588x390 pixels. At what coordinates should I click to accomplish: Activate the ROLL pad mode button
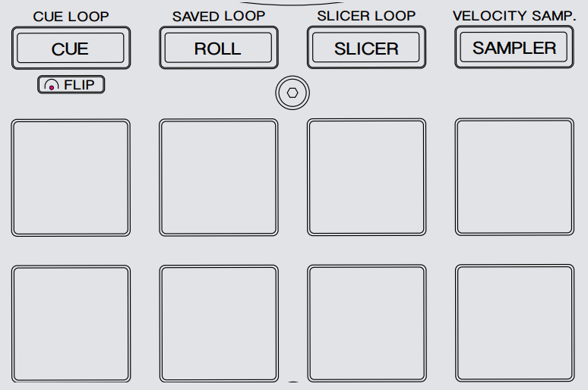[x=219, y=48]
